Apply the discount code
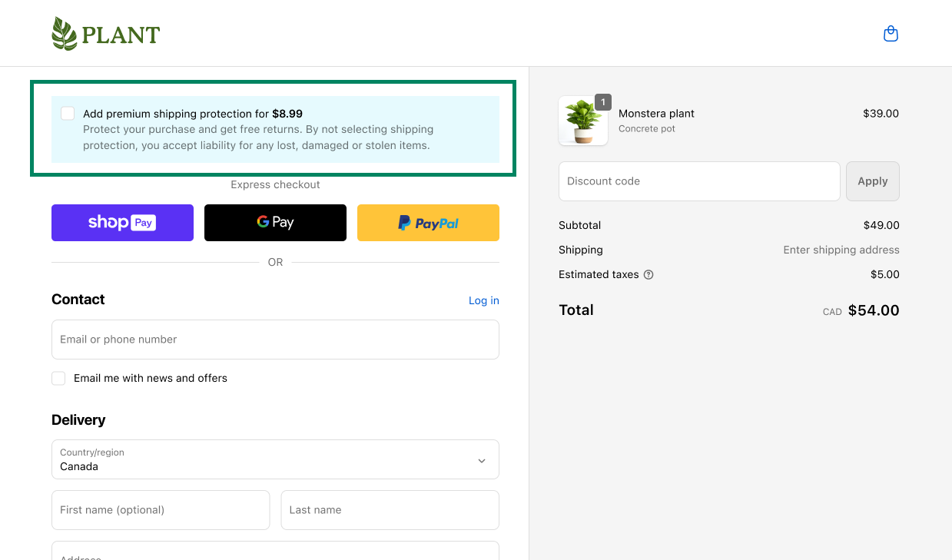 pos(873,181)
